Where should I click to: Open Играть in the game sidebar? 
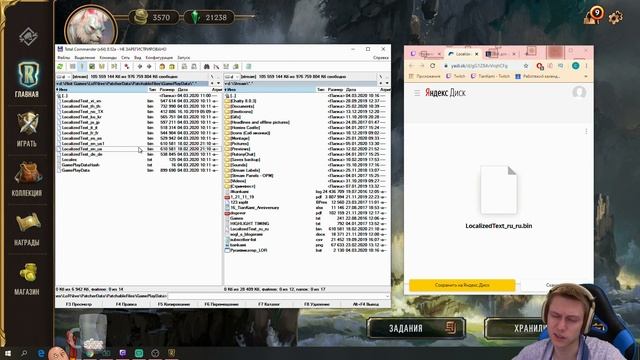click(x=27, y=130)
